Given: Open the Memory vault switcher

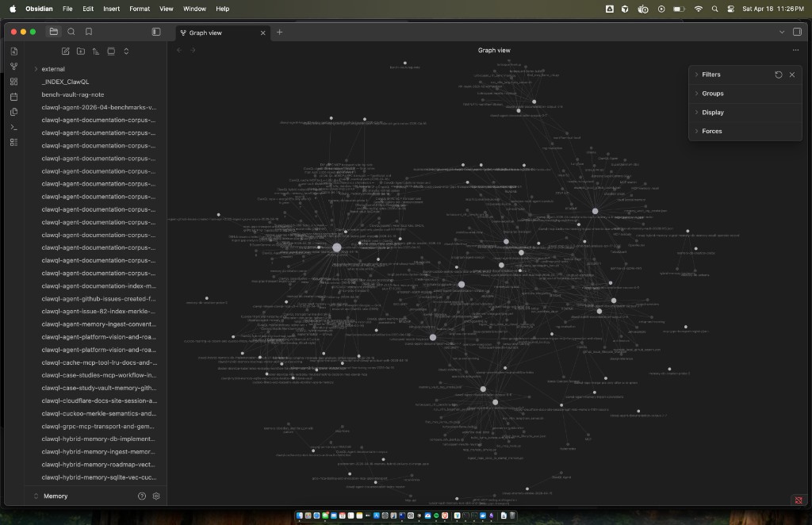Looking at the screenshot, I should pos(56,496).
